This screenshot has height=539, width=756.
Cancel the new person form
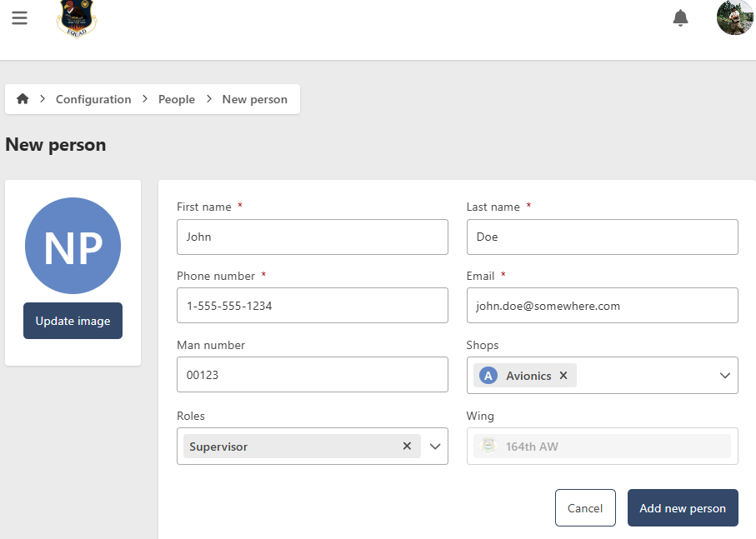coord(584,508)
